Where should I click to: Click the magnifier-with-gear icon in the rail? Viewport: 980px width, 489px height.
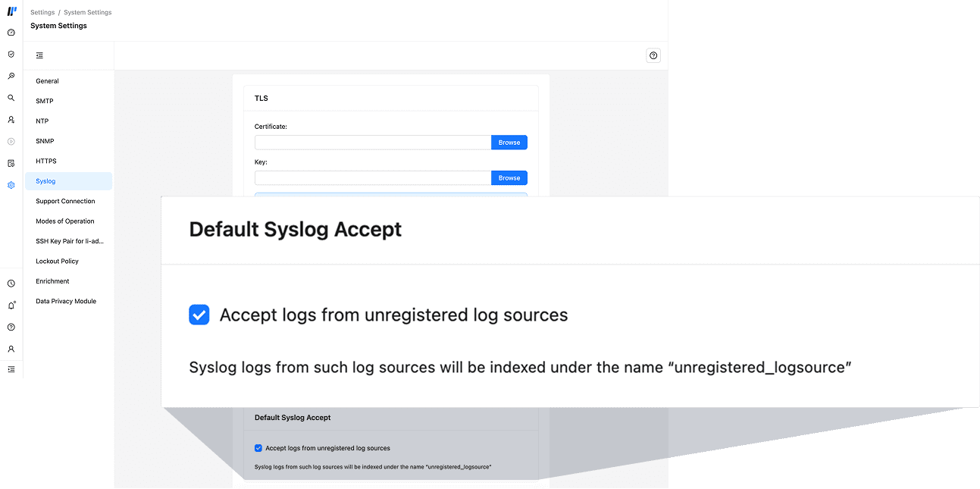(x=11, y=76)
